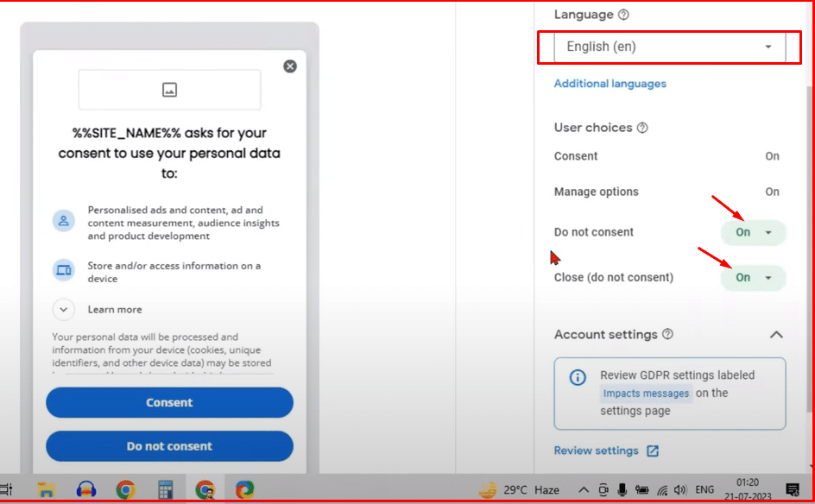Click the Close (do not consent) label
Image resolution: width=815 pixels, height=504 pixels.
pyautogui.click(x=614, y=278)
